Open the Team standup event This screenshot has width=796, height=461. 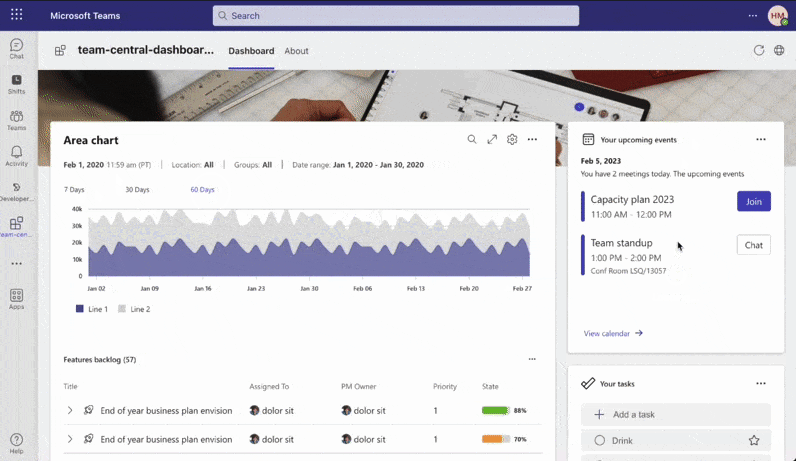click(x=621, y=243)
